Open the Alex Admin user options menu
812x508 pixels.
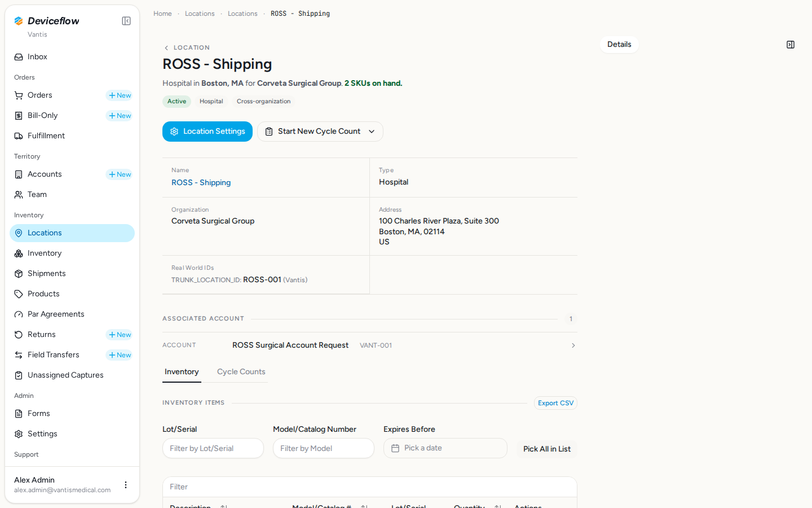click(126, 485)
